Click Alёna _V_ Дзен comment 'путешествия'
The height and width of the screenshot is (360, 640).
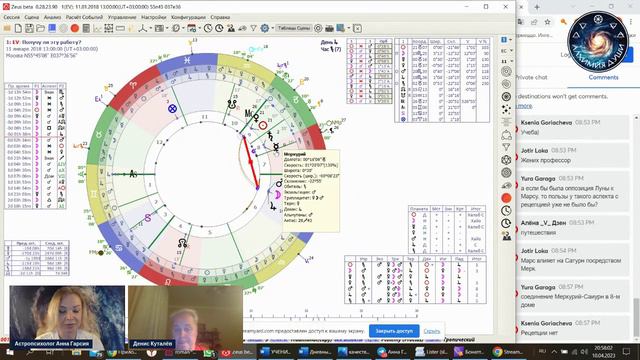click(573, 228)
